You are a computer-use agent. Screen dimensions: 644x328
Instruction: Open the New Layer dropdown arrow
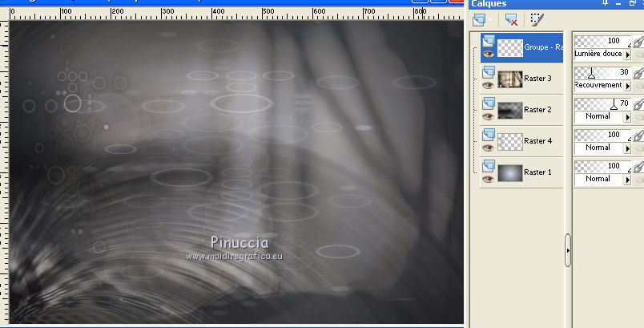coord(490,20)
